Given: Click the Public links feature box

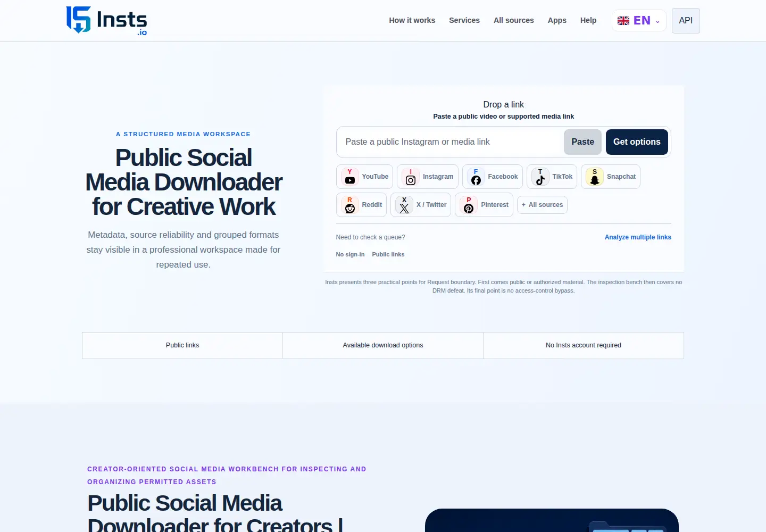Looking at the screenshot, I should click(182, 345).
